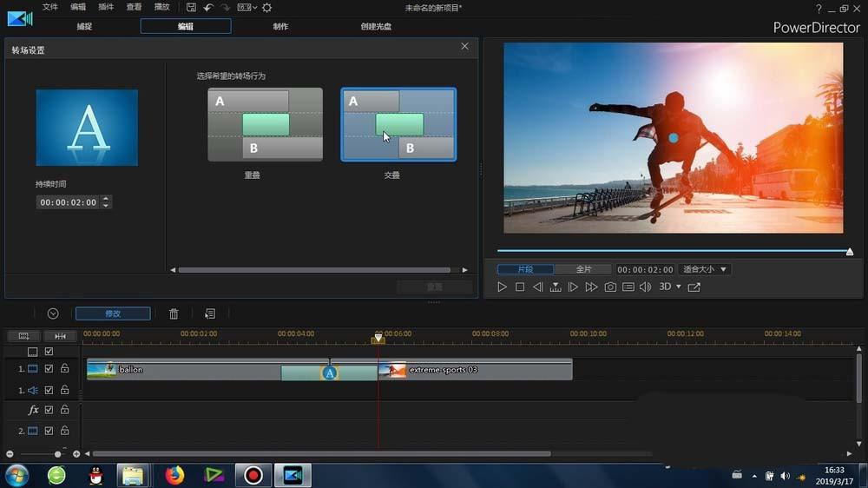Disable video track 1 checkbox
Viewport: 868px width, 488px height.
pyautogui.click(x=49, y=370)
